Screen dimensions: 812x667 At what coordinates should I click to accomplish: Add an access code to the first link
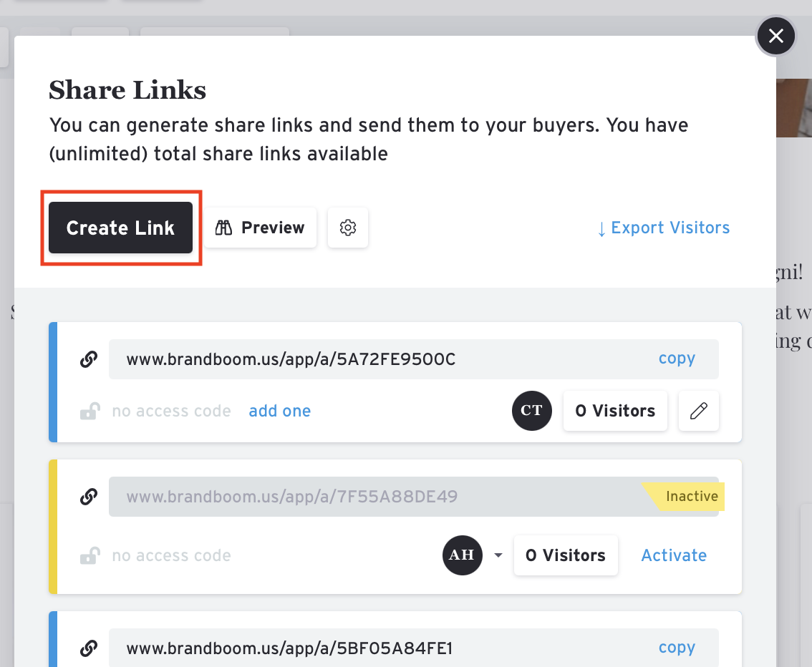(279, 410)
